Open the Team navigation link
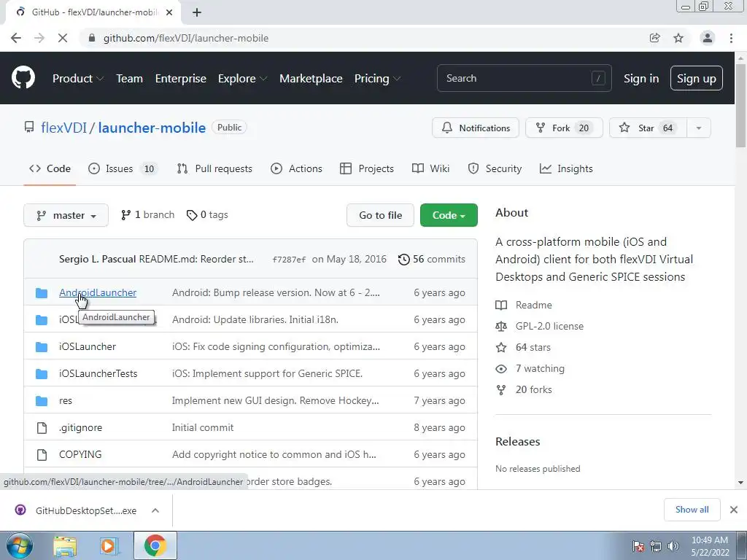The width and height of the screenshot is (747, 560). (130, 79)
